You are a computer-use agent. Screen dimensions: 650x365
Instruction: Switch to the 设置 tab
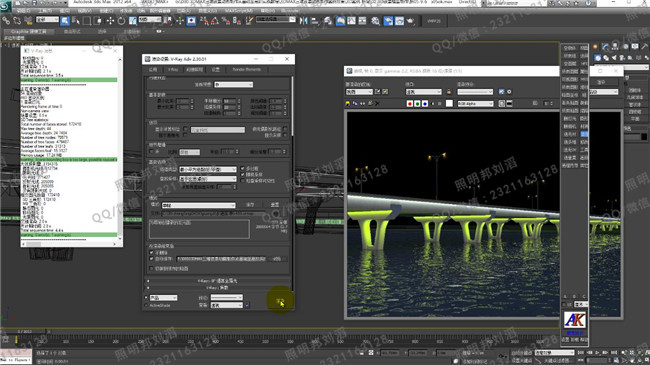216,69
